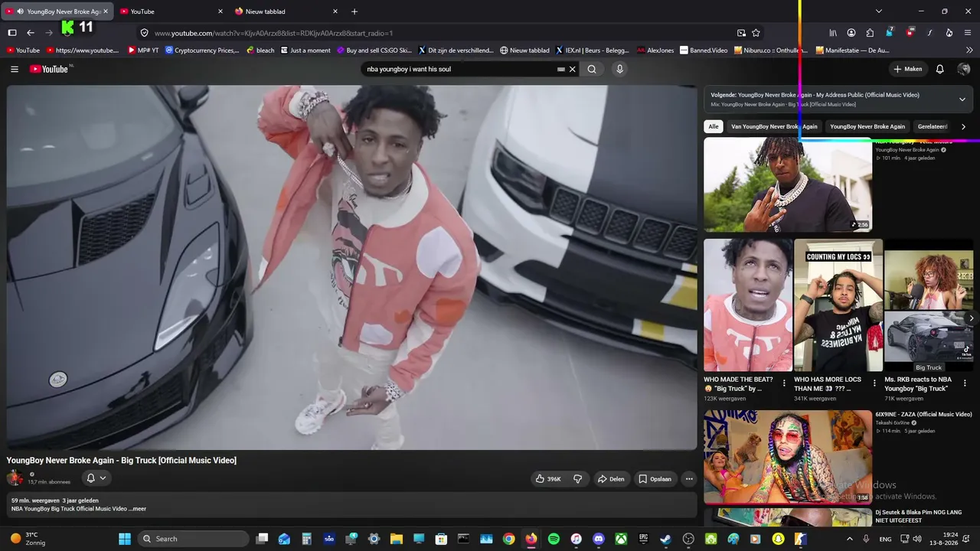Close the second YouTube tab

click(x=220, y=11)
